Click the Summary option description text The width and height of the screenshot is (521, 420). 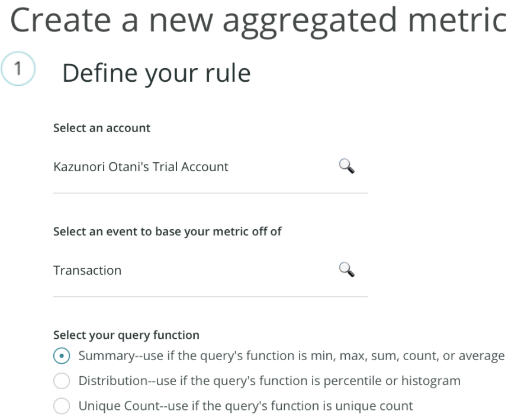pyautogui.click(x=291, y=356)
